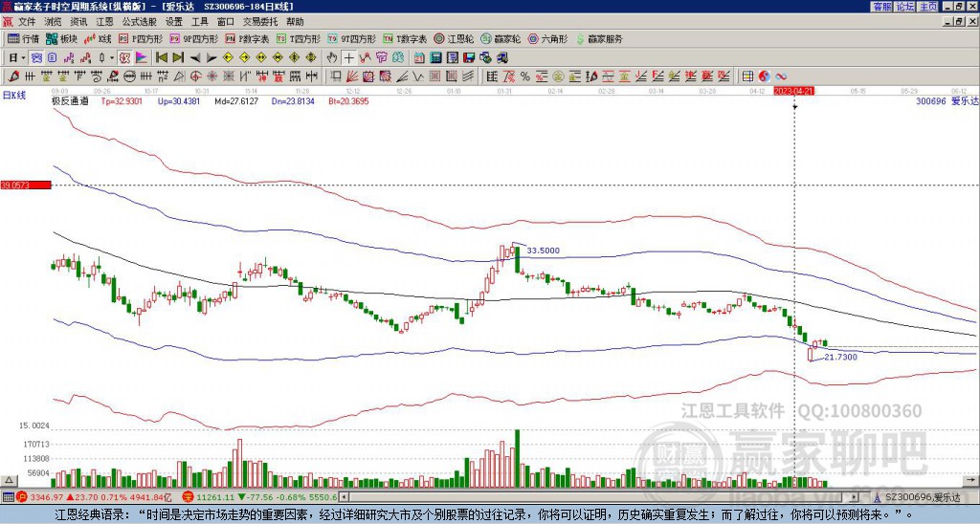This screenshot has width=980, height=524.
Task: Click the 2023-04-21 date marker
Action: 794,91
